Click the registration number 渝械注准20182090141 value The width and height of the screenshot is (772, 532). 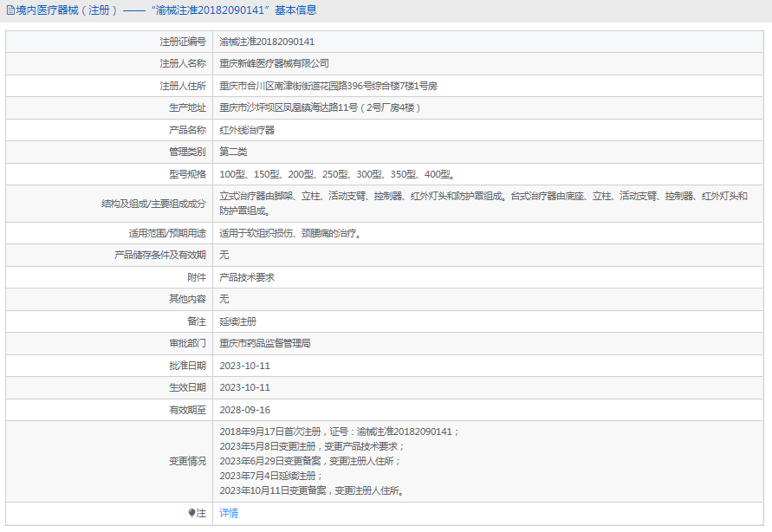click(274, 41)
